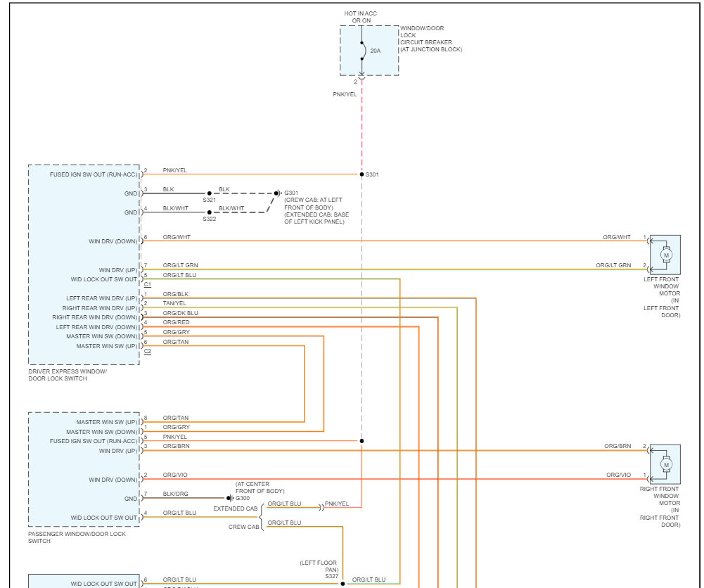The width and height of the screenshot is (704, 588).
Task: Click the left front window motor symbol
Action: [x=665, y=255]
